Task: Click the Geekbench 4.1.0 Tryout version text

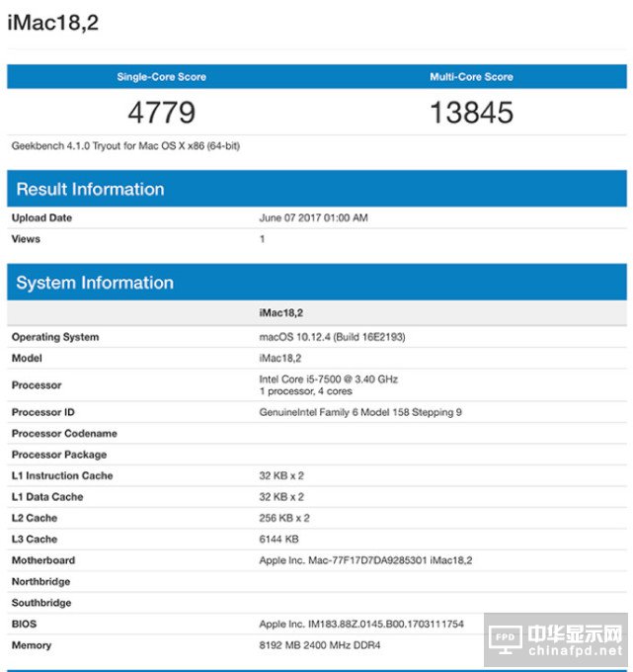Action: pyautogui.click(x=125, y=146)
